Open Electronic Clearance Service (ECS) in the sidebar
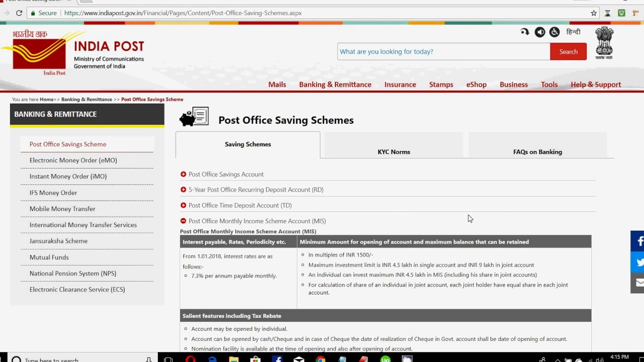The width and height of the screenshot is (644, 362). (87, 289)
